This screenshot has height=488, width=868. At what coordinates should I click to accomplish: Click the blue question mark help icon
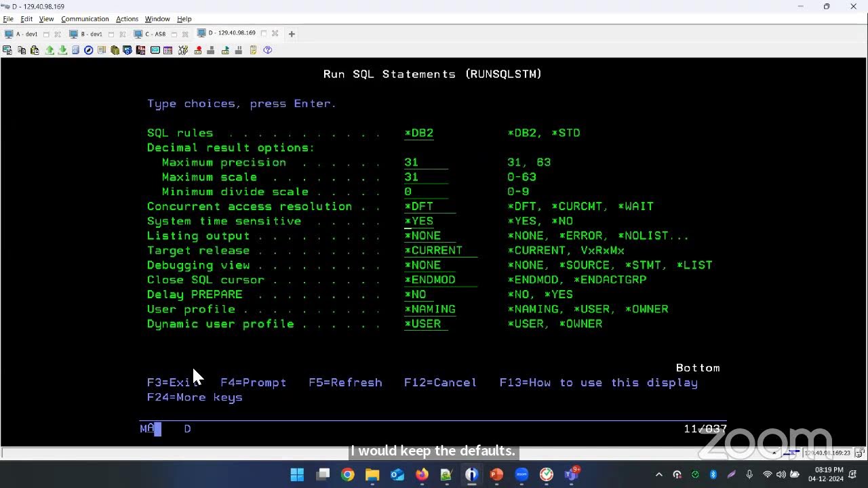[267, 50]
